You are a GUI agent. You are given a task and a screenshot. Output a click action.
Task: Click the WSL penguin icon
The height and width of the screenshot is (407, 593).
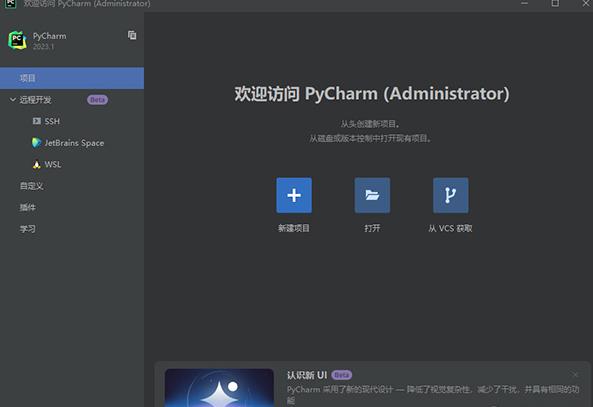(36, 165)
